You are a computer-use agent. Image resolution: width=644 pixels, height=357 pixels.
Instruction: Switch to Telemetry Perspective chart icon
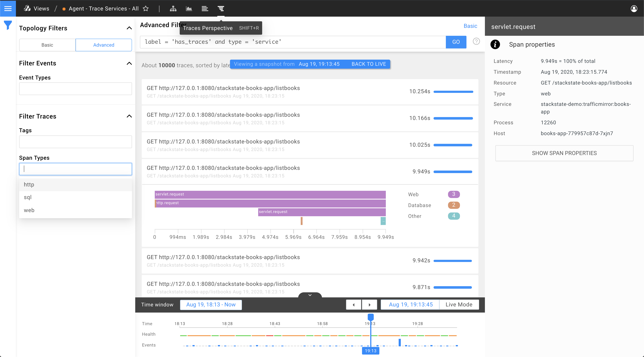click(189, 8)
